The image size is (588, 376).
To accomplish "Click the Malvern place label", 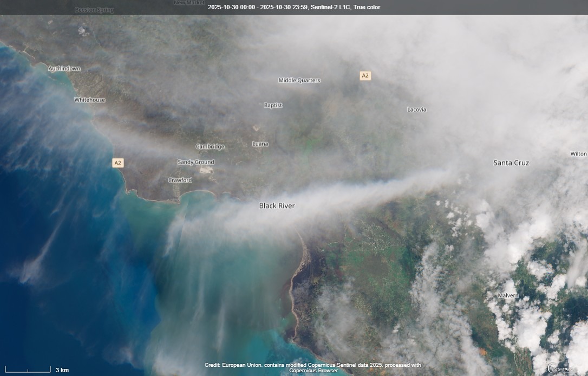I will coord(508,295).
